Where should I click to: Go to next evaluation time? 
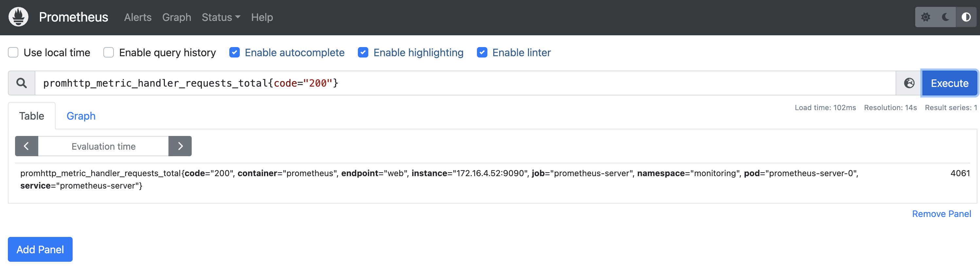pos(180,146)
